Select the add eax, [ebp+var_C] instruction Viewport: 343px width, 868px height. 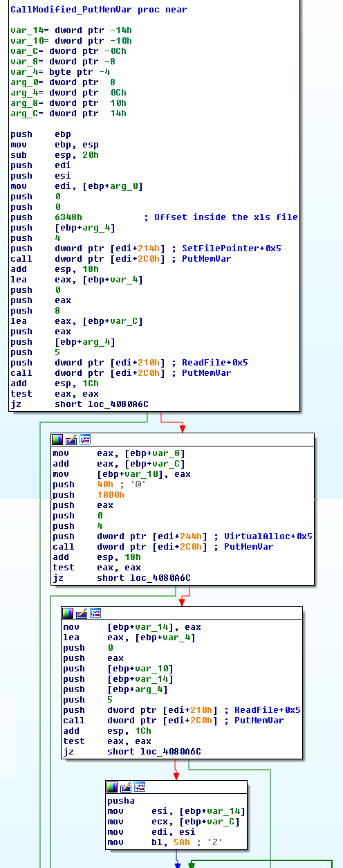(x=119, y=464)
